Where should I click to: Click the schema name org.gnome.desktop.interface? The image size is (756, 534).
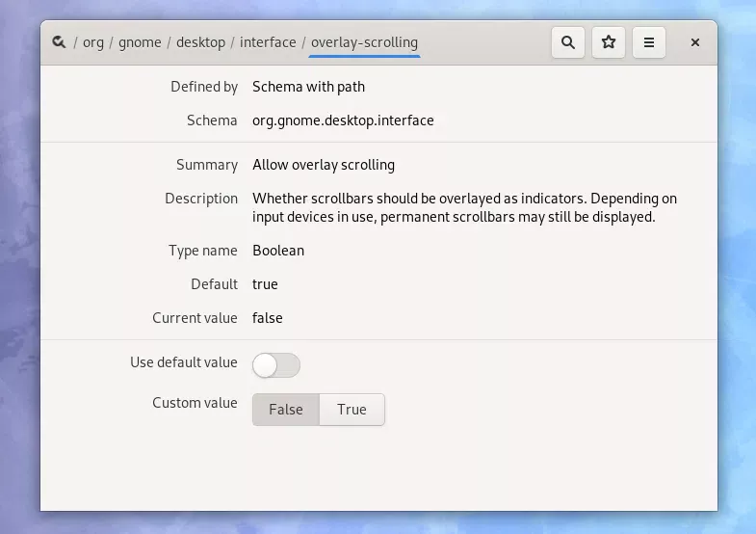coord(343,120)
